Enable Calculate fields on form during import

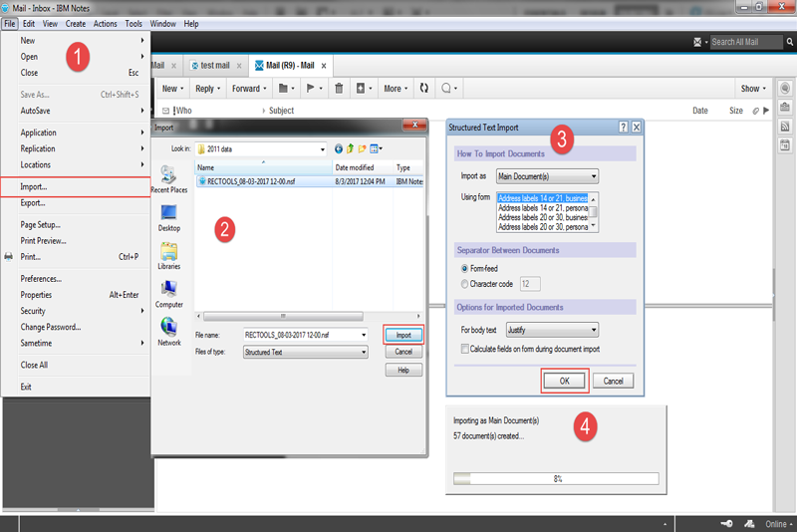[464, 349]
